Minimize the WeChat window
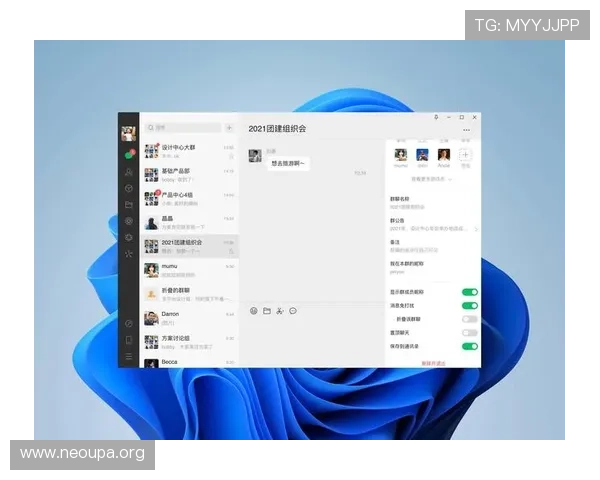Image resolution: width=600 pixels, height=480 pixels. click(x=449, y=117)
